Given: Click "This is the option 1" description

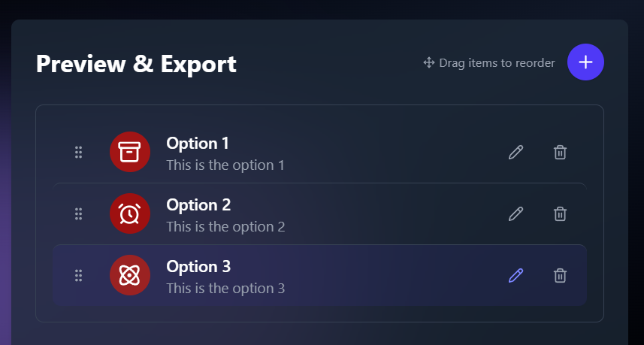Looking at the screenshot, I should tap(225, 165).
